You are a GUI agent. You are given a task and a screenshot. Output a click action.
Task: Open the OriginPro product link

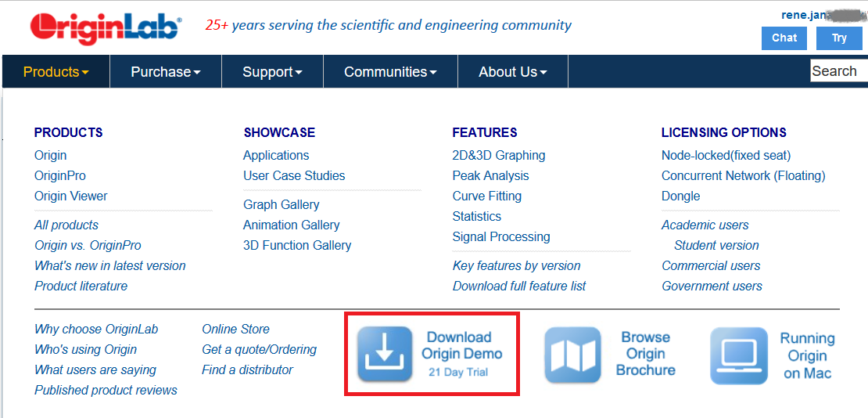(60, 176)
